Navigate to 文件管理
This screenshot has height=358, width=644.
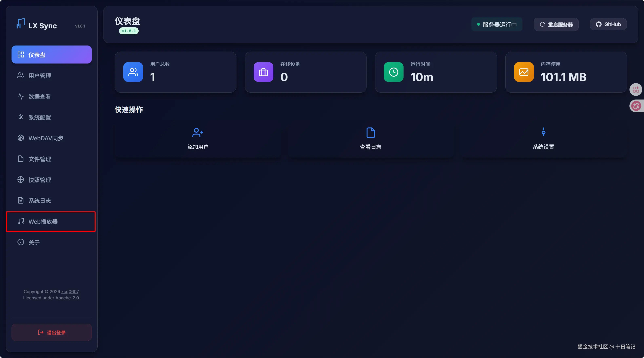pos(52,159)
